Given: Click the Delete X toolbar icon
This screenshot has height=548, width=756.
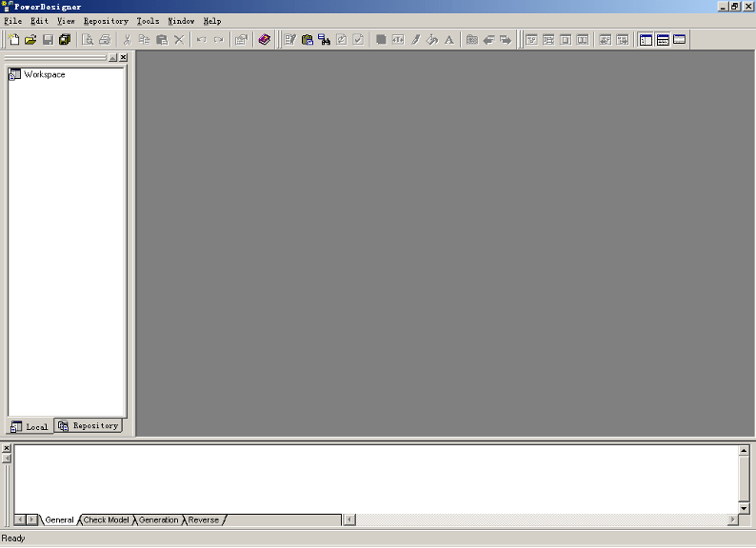Looking at the screenshot, I should click(x=179, y=40).
